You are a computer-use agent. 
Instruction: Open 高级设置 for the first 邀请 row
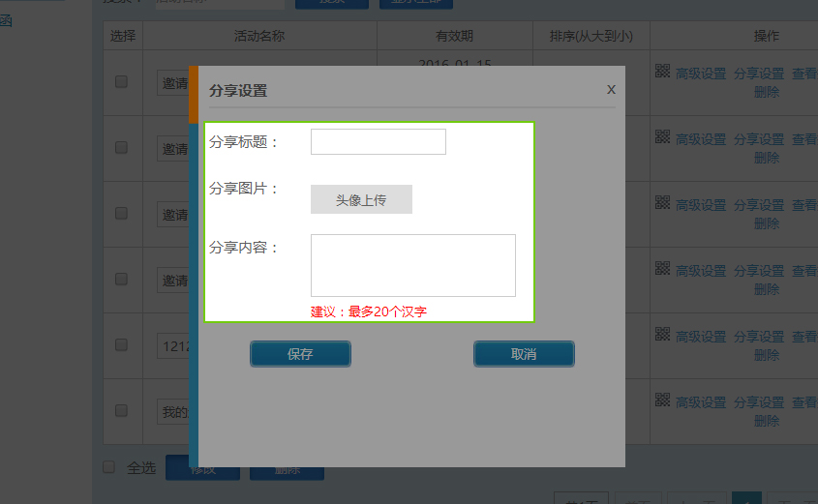click(x=701, y=74)
